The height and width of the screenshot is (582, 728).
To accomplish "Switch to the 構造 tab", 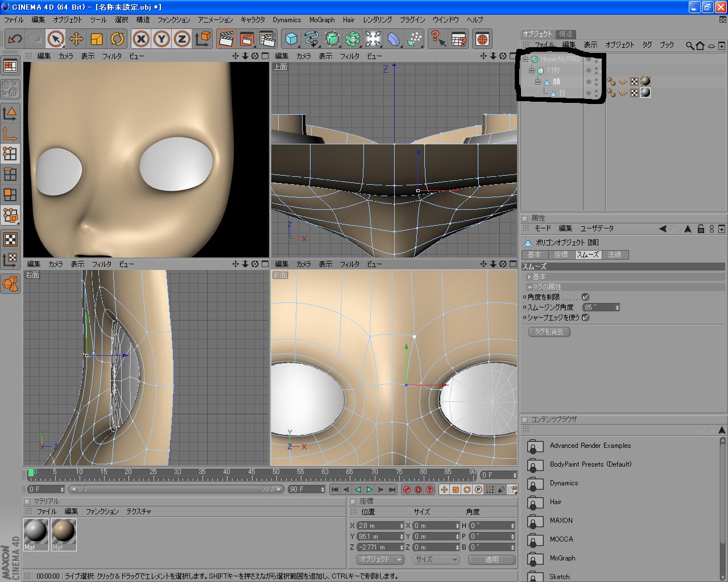I will tap(565, 34).
